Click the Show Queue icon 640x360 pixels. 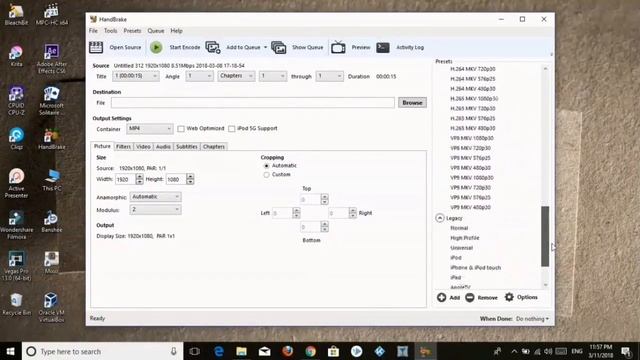point(278,47)
